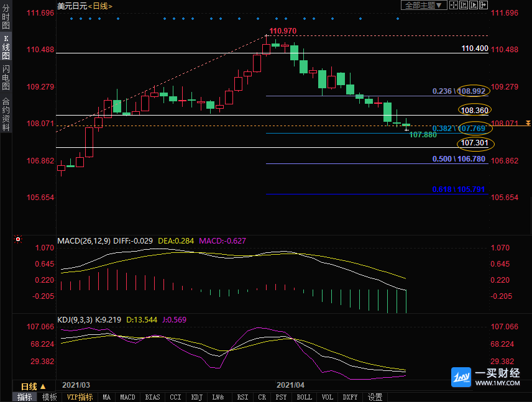Apply the KDJ indicator button
532x402 pixels.
[x=197, y=397]
